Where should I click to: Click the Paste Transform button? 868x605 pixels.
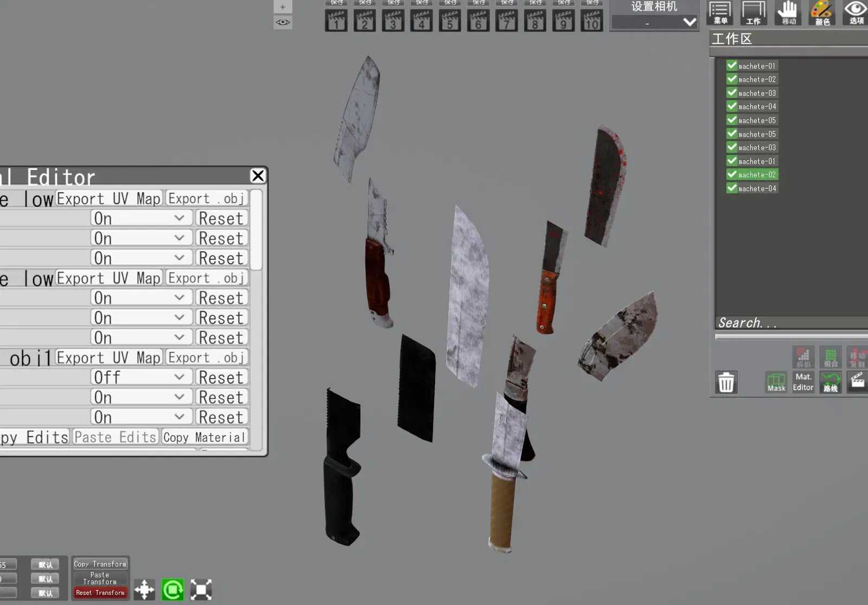pos(100,578)
